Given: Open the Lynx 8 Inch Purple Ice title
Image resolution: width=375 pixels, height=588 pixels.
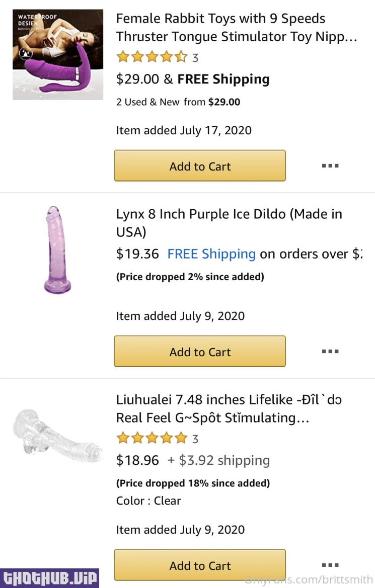Looking at the screenshot, I should (229, 223).
